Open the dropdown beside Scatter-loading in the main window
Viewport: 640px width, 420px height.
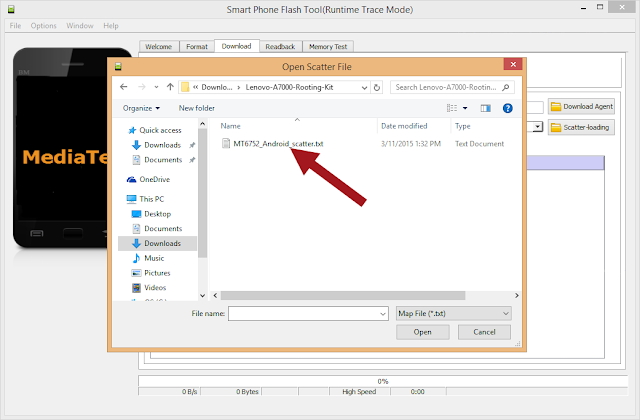click(538, 127)
